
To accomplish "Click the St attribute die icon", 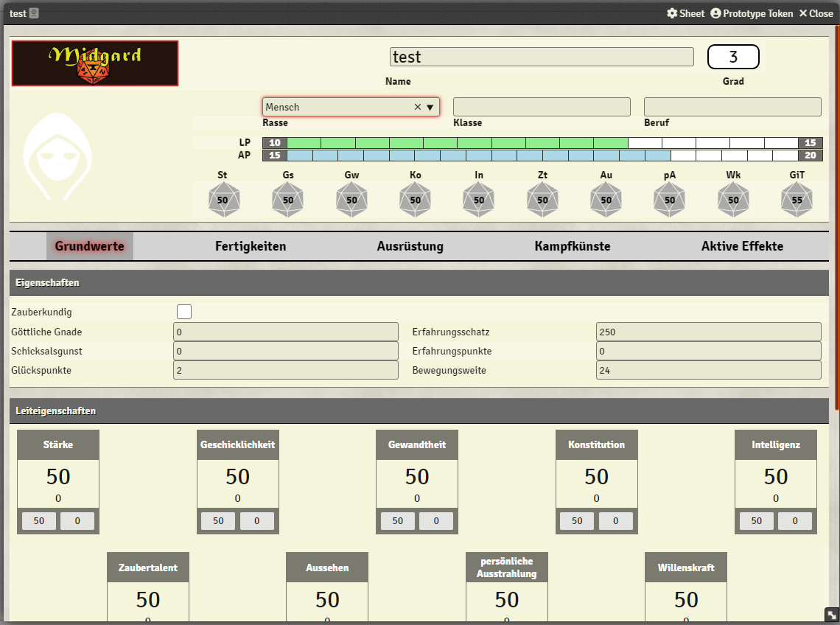I will point(225,200).
